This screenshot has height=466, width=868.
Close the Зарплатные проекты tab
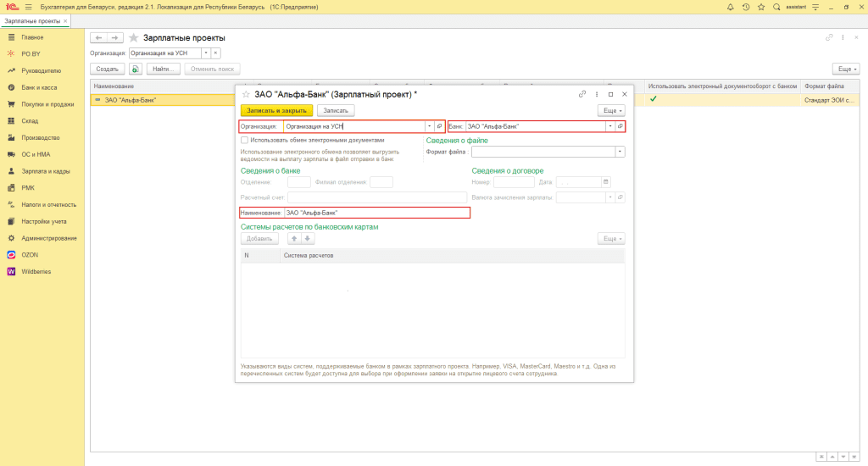coord(65,21)
